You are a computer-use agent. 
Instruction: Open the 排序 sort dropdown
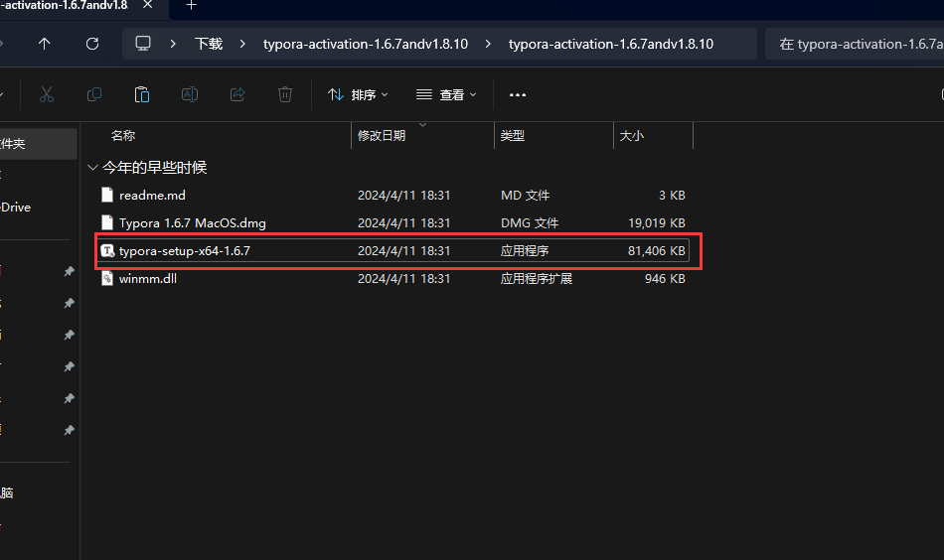(x=358, y=94)
